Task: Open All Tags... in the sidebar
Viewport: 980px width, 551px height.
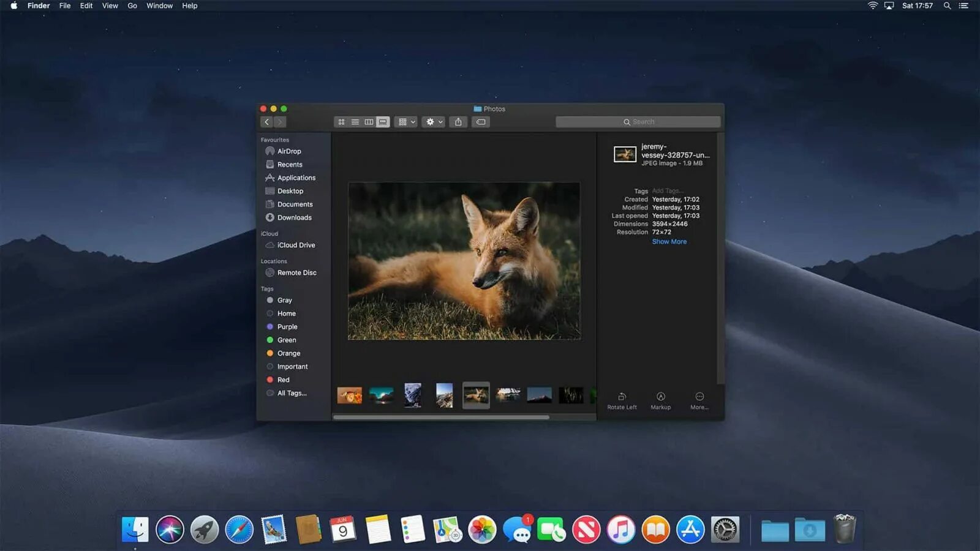Action: [292, 393]
